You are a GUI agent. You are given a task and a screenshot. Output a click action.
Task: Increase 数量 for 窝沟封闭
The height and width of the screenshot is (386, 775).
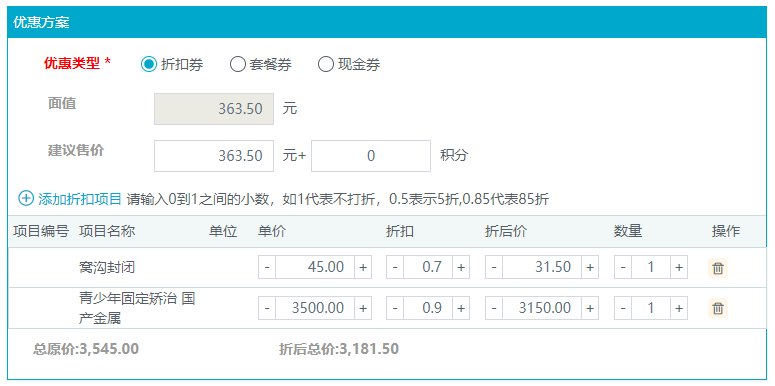pyautogui.click(x=679, y=267)
